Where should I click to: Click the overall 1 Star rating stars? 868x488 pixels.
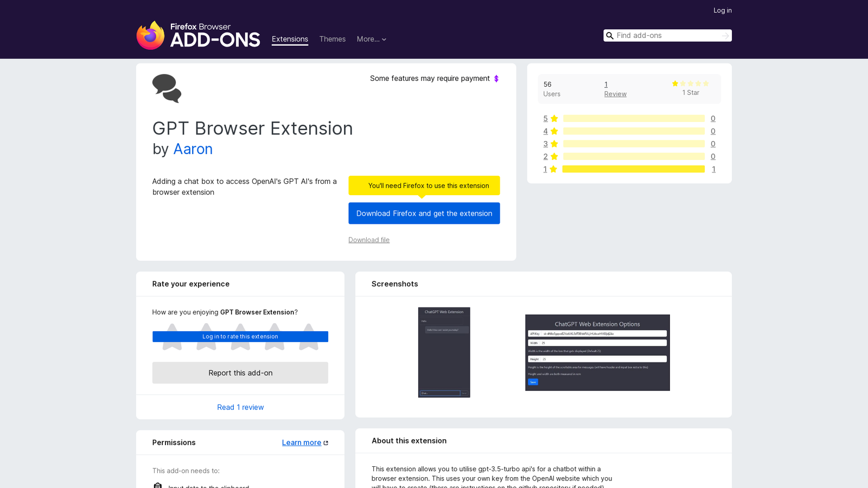691,84
